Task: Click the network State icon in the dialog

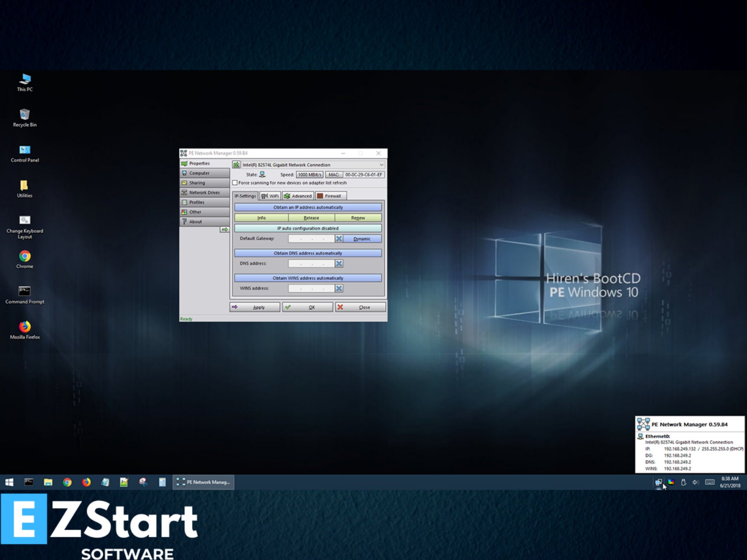Action: [262, 175]
